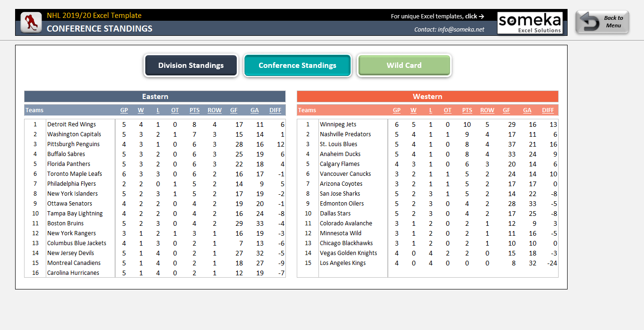Click the -24 DIFF value for Kings
644x330 pixels.
pyautogui.click(x=552, y=263)
